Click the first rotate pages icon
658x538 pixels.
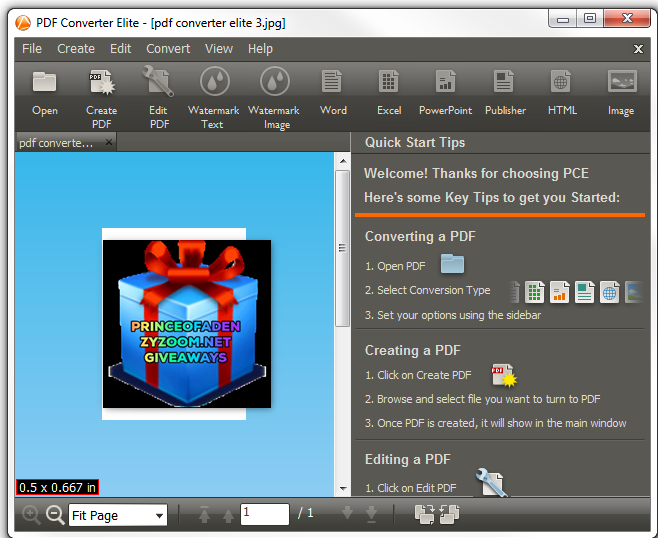point(425,514)
